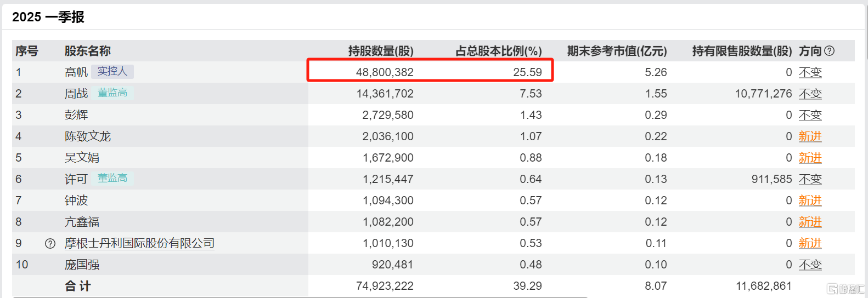Open 新进 link in 亢鑫福 row
868x298 pixels.
click(x=810, y=222)
